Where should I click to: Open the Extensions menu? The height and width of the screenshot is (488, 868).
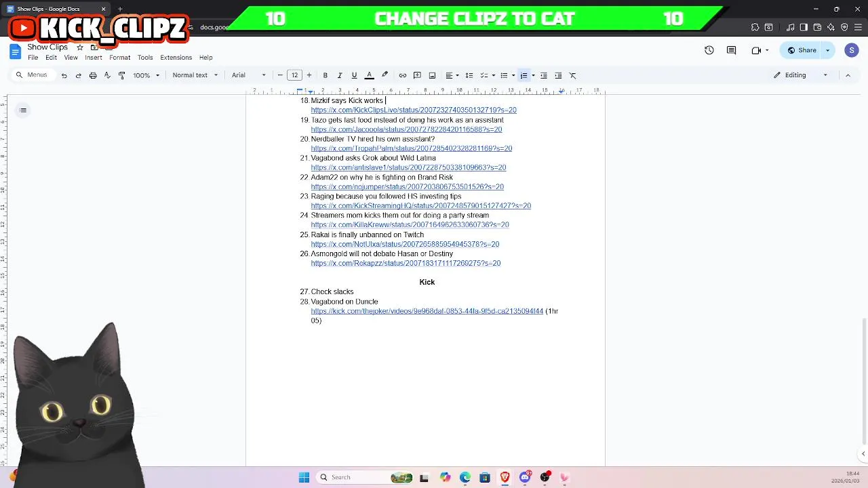tap(176, 58)
